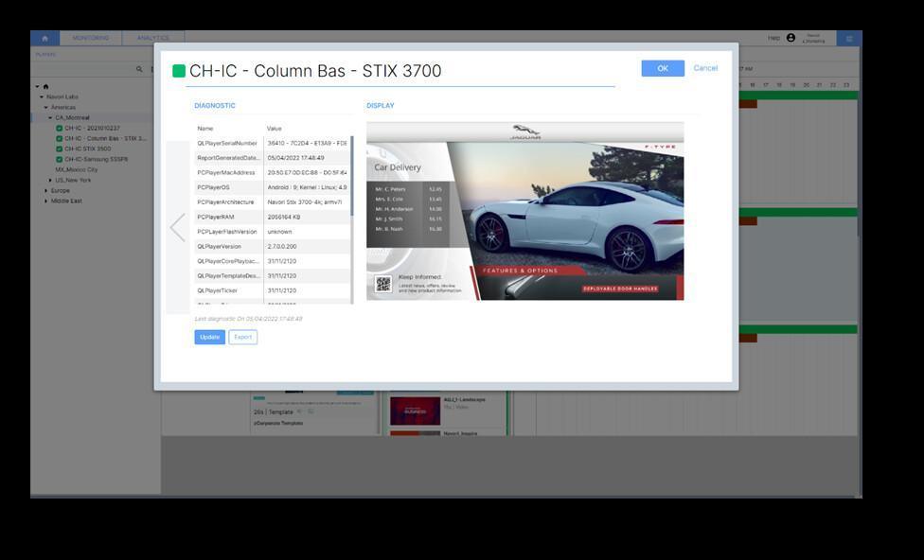The image size is (924, 560).
Task: Click the Update button
Action: (210, 337)
